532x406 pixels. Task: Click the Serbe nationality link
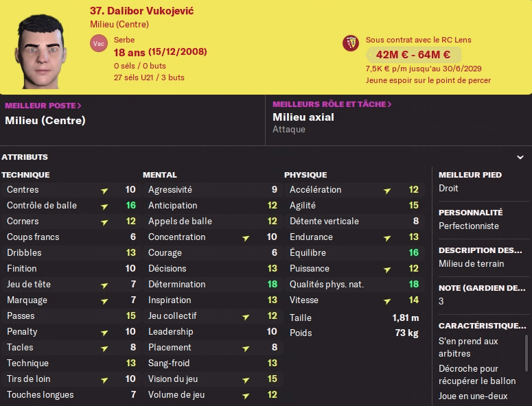pyautogui.click(x=124, y=40)
